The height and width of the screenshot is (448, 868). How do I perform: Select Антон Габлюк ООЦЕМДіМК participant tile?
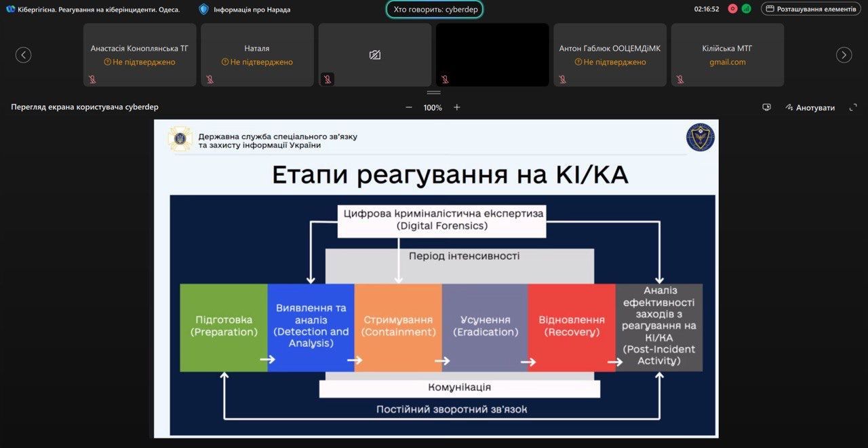pos(610,54)
